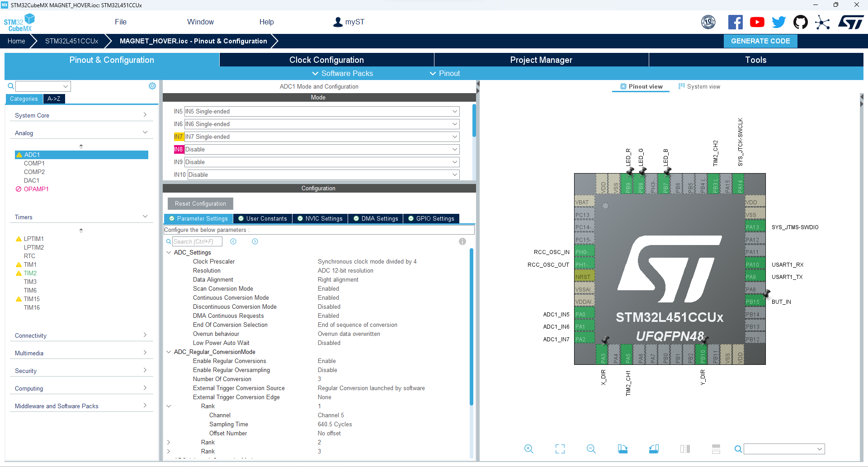Open the IN10 Disable dropdown
The width and height of the screenshot is (868, 467).
click(x=324, y=175)
